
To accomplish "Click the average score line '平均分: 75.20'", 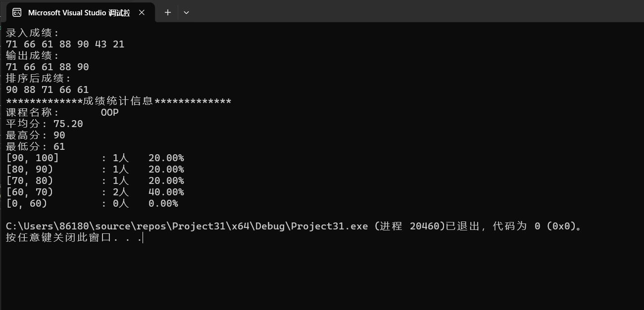I will [x=44, y=124].
